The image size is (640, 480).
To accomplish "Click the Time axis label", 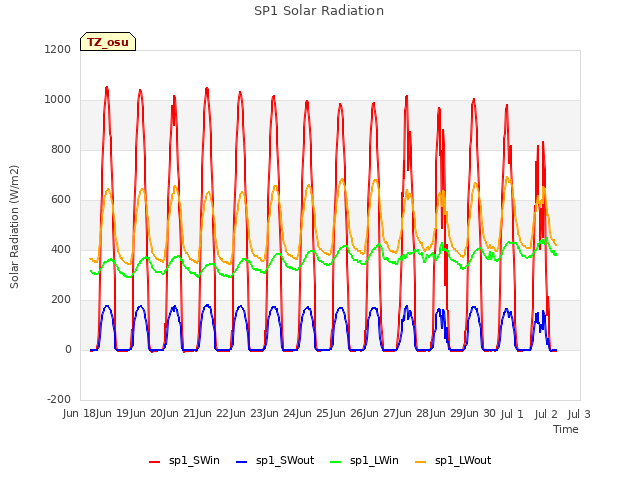I will [566, 429].
